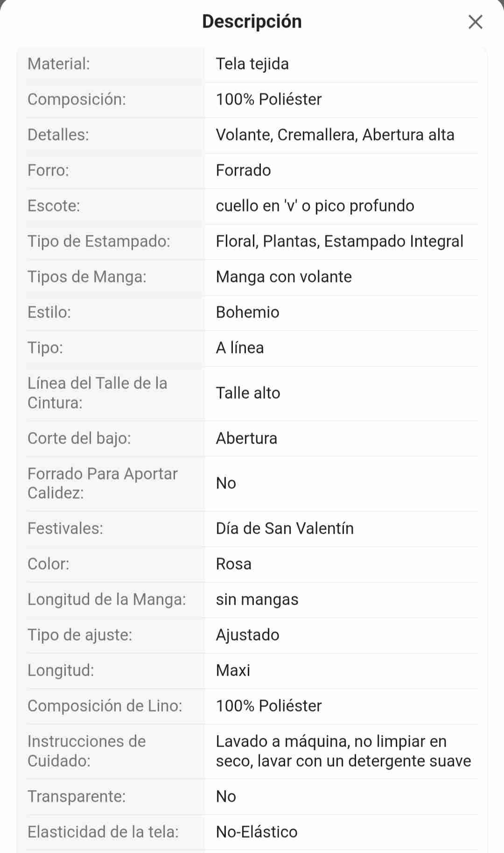Tap the Estilo value Bohemio
The width and height of the screenshot is (504, 853).
pos(247,312)
